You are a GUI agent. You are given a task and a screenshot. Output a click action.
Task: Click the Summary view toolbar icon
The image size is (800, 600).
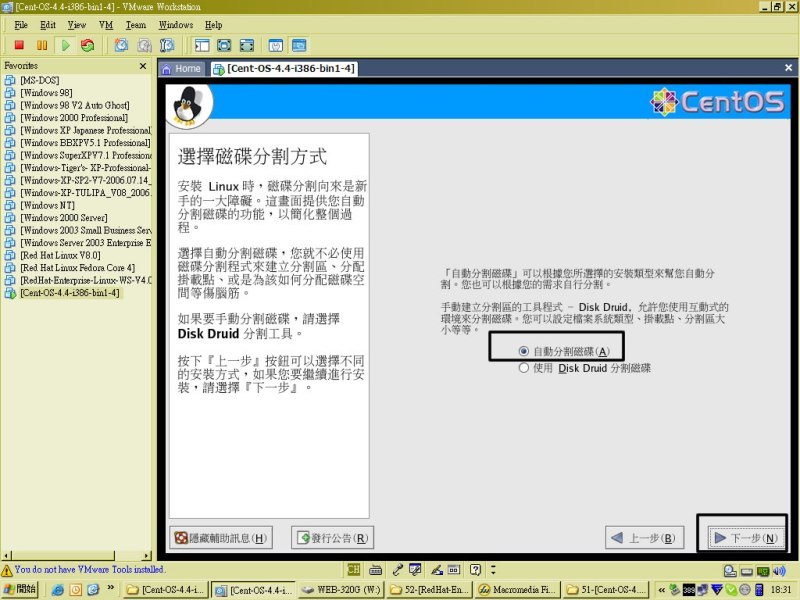(x=276, y=45)
